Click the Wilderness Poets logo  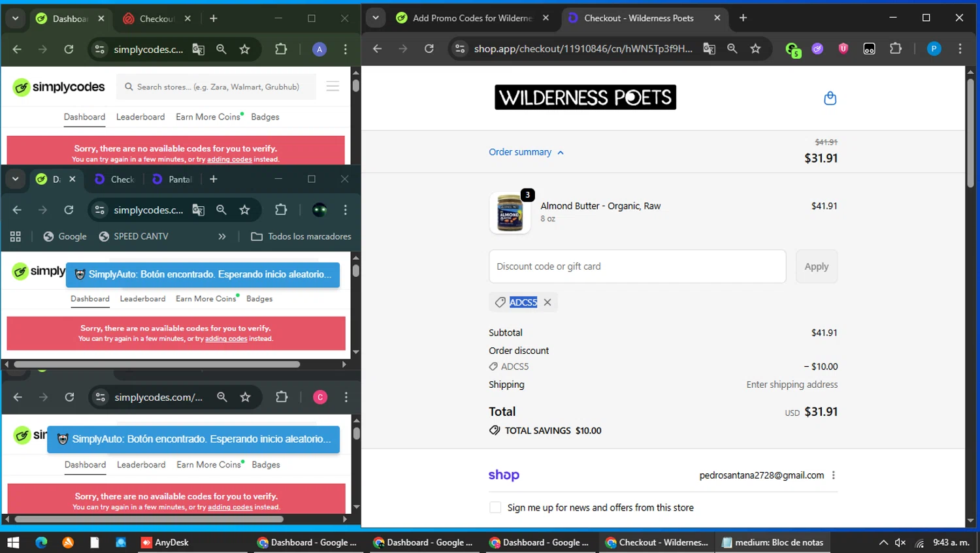(x=585, y=97)
